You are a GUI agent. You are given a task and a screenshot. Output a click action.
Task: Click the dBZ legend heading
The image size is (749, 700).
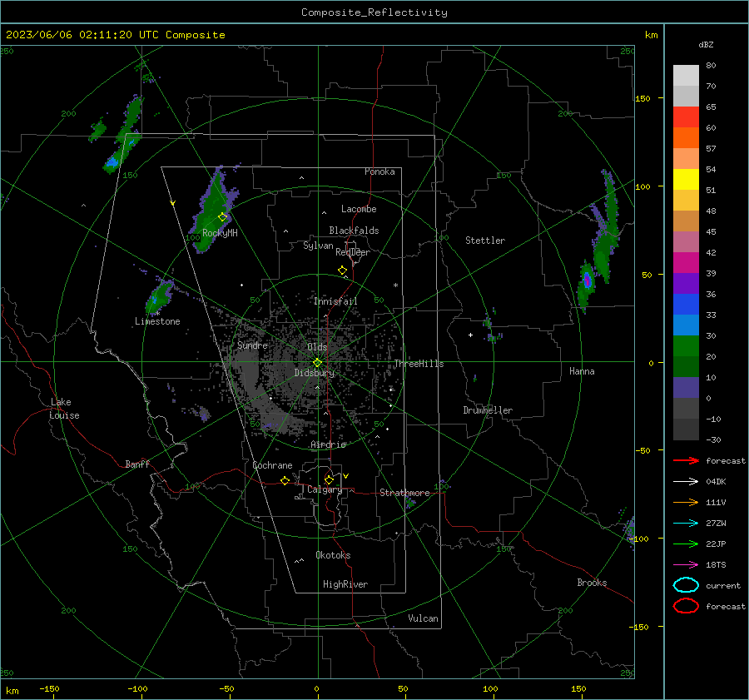pyautogui.click(x=706, y=44)
